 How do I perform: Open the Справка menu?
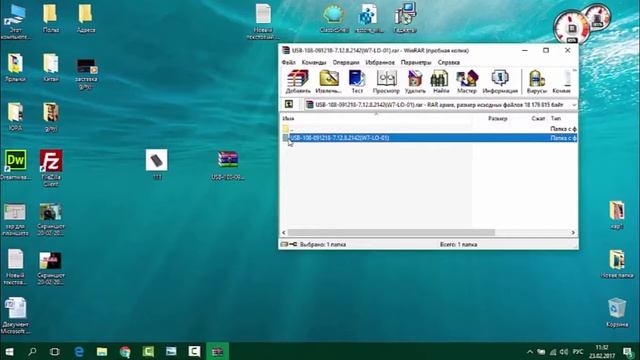click(449, 62)
